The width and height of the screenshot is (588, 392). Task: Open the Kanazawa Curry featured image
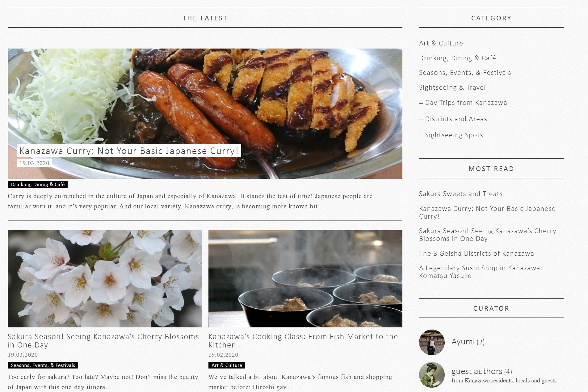(x=205, y=113)
